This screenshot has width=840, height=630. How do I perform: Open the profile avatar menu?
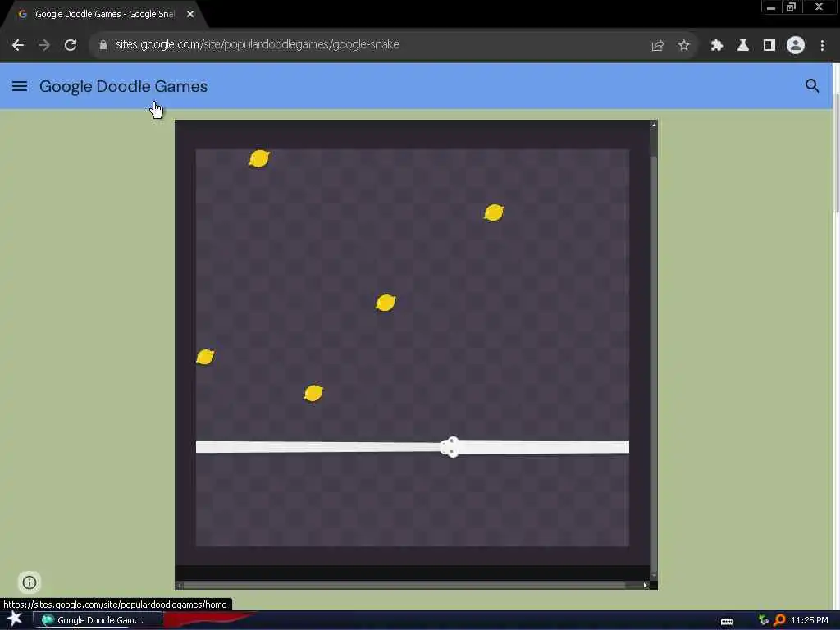point(796,46)
